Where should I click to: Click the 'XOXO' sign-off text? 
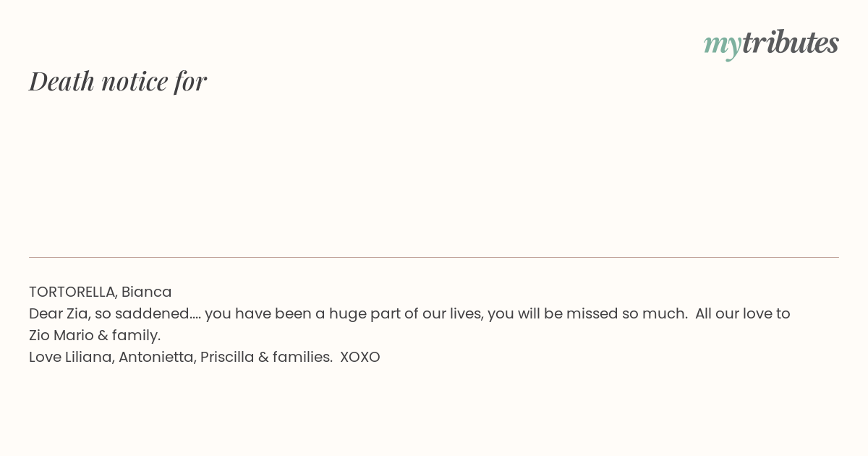click(x=360, y=357)
